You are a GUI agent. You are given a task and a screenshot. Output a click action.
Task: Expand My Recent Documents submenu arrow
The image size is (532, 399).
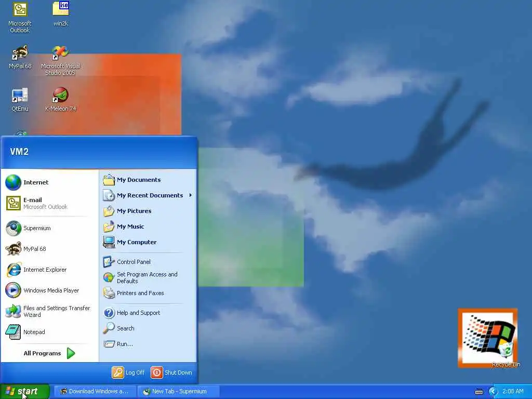coord(191,195)
